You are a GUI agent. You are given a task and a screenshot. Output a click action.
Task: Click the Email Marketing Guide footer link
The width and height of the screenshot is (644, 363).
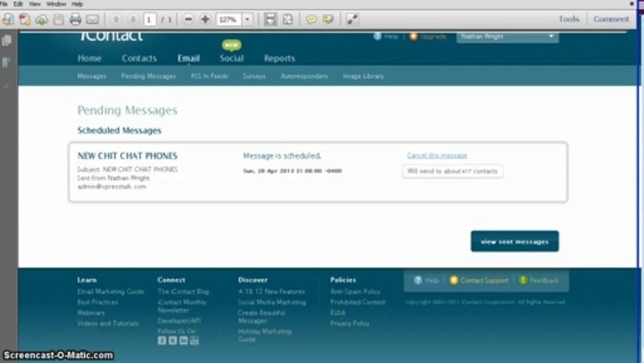pyautogui.click(x=111, y=291)
